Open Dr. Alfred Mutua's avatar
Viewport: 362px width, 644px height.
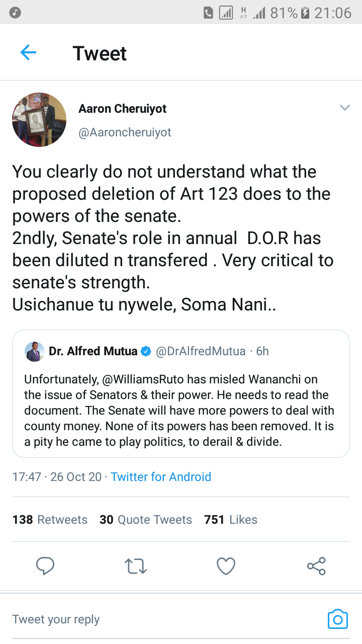[34, 351]
